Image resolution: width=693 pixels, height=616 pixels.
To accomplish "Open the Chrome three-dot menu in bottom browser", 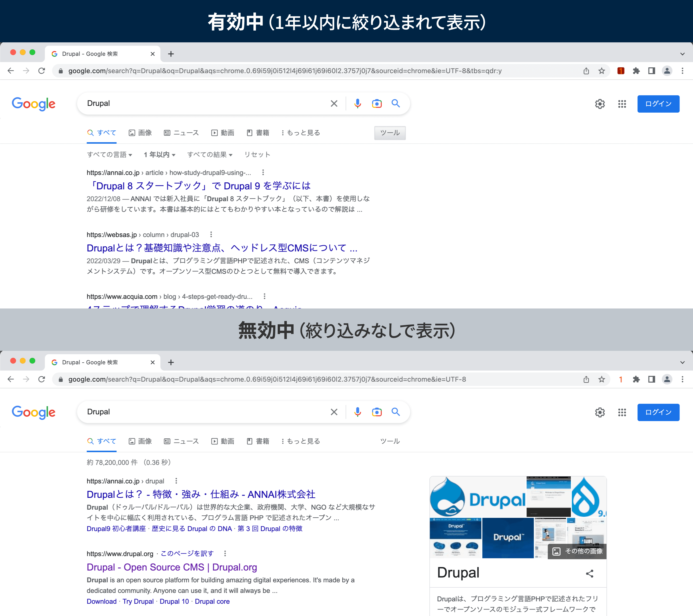I will [x=682, y=379].
